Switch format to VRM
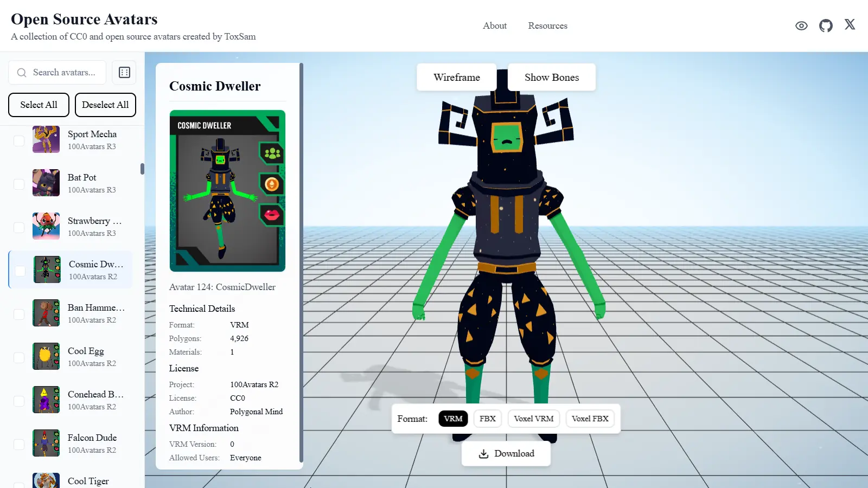 [x=453, y=419]
